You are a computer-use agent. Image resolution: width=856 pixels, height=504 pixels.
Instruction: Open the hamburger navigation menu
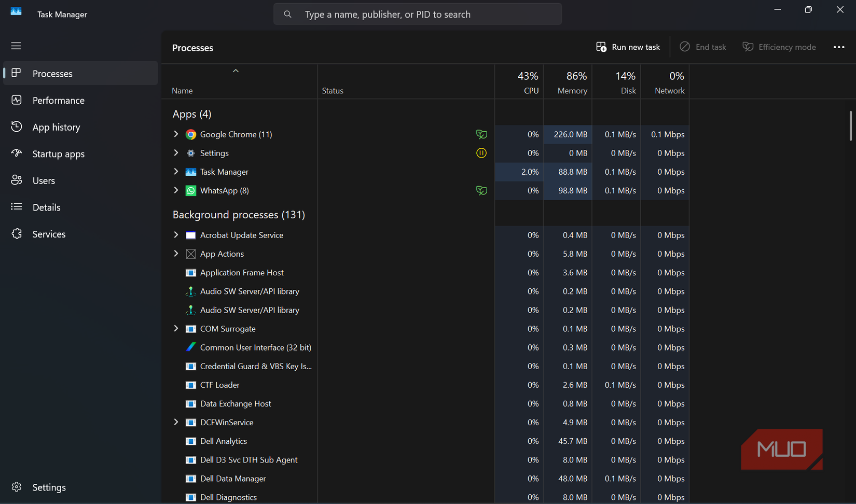(x=16, y=46)
